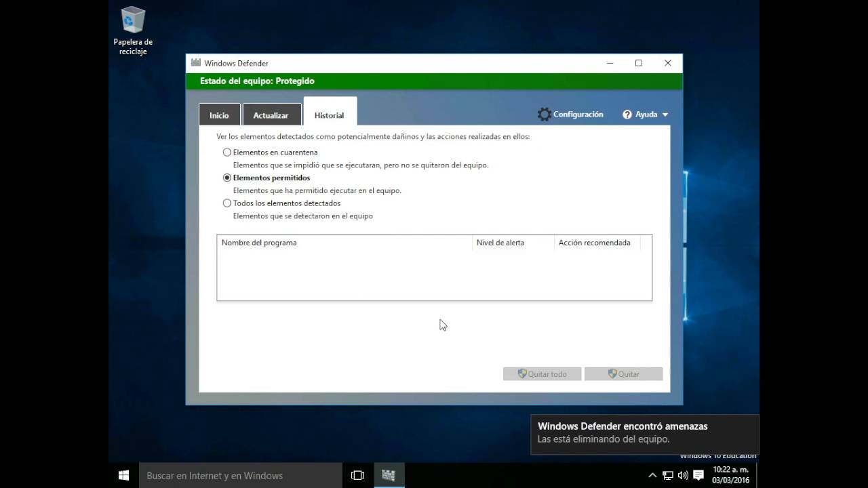Click 'Estado del equipo: Protegido' status text
868x488 pixels.
[257, 81]
